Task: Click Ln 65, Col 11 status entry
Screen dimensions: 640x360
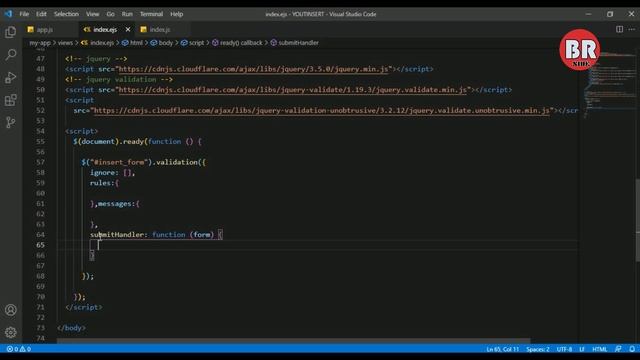Action: click(x=502, y=349)
